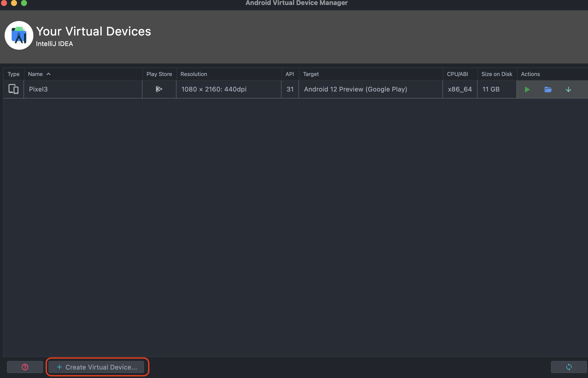This screenshot has height=378, width=588.
Task: Toggle the Name column sort arrow
Action: tap(49, 74)
